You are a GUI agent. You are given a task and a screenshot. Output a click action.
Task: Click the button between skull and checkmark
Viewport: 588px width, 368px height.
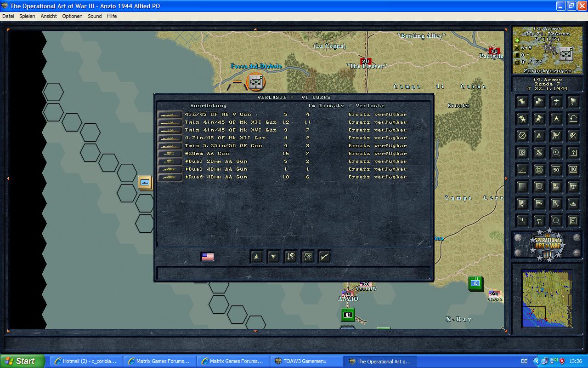[307, 257]
